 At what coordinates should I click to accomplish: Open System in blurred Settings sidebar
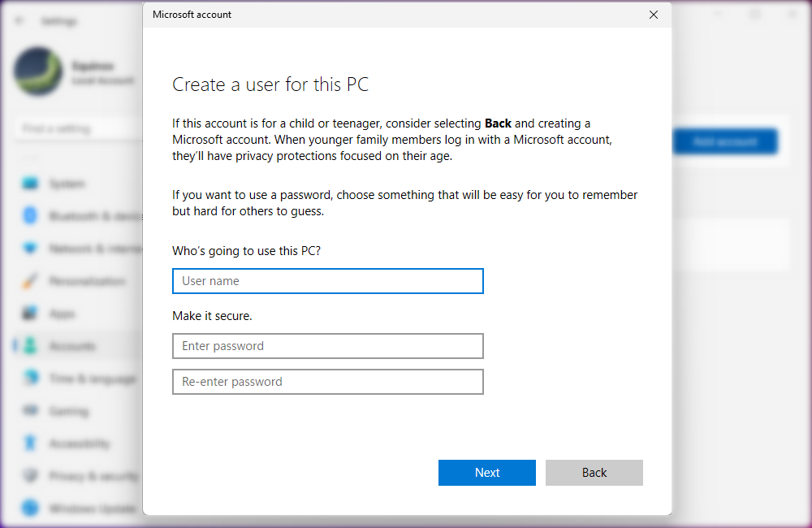[x=67, y=184]
